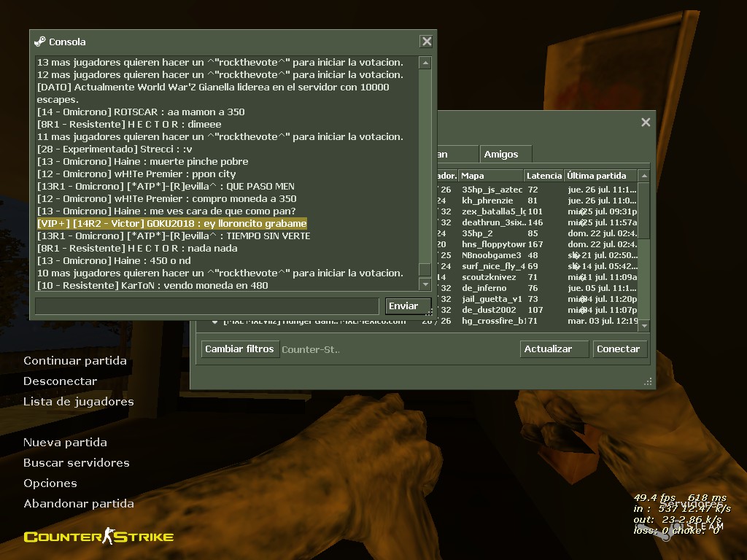Screen dimensions: 747x560
Task: Open Buscar servidores
Action: click(76, 463)
